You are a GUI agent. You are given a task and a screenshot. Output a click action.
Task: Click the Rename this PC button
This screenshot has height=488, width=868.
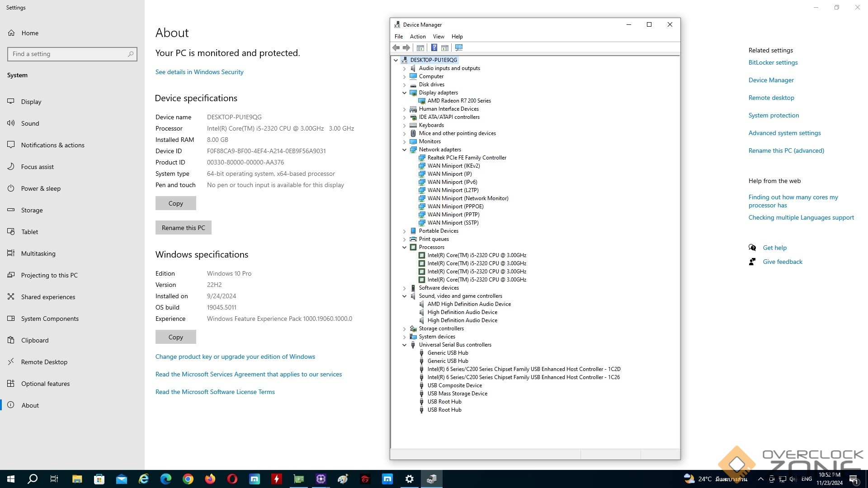183,228
